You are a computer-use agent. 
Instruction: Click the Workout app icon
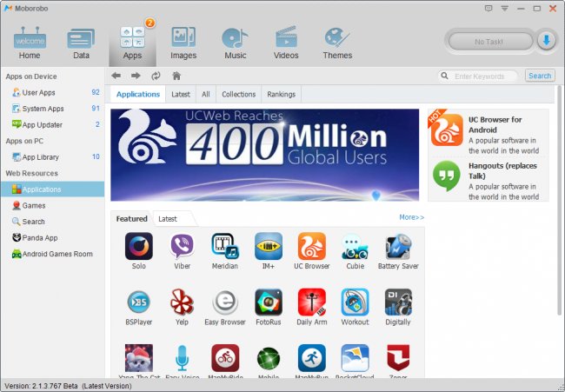(x=355, y=302)
